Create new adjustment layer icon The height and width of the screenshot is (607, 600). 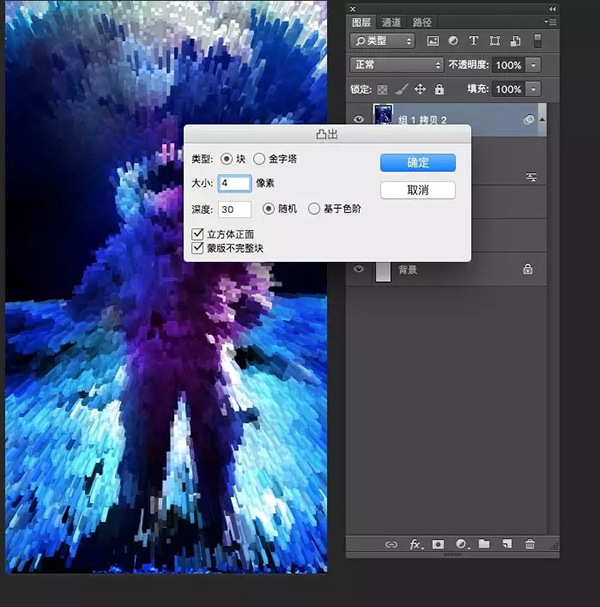[461, 544]
